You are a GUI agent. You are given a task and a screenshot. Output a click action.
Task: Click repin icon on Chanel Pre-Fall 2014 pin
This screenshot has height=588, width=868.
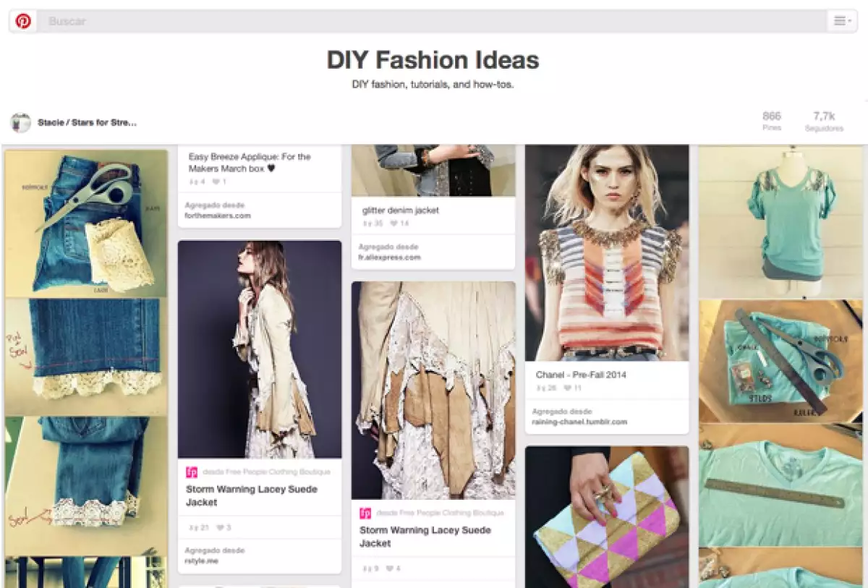click(540, 388)
